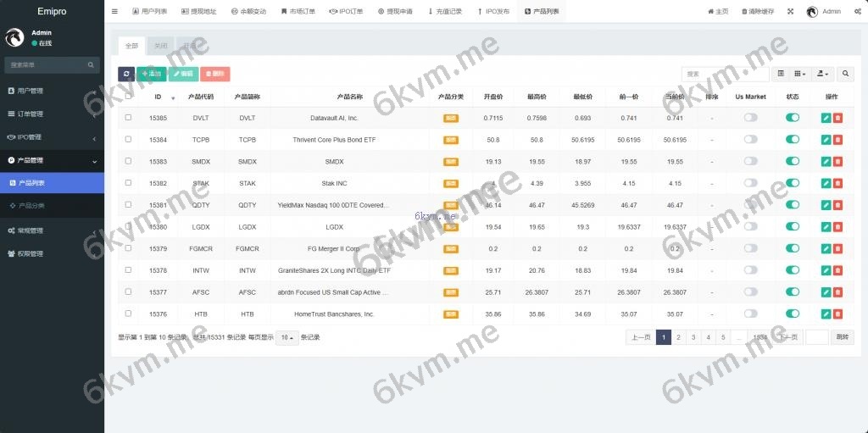Go to page 3 in pagination

coord(693,337)
